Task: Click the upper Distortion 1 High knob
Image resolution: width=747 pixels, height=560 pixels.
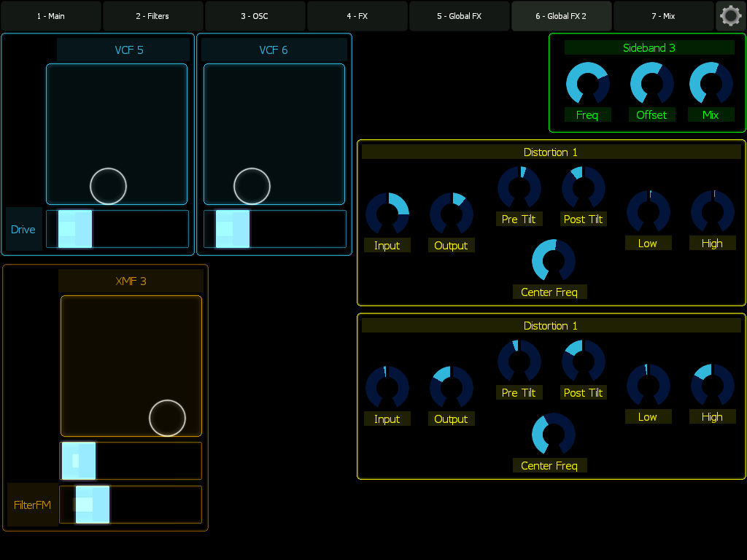Action: click(x=712, y=212)
